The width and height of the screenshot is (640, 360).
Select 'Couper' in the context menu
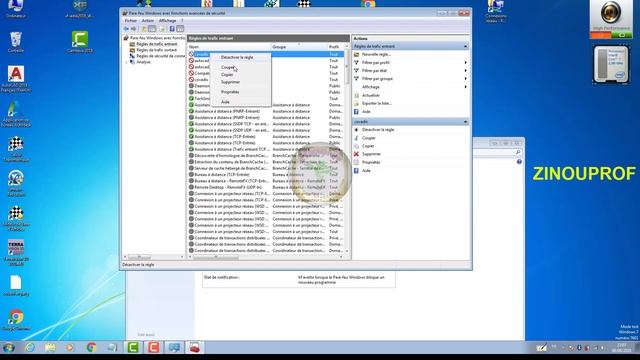point(228,67)
